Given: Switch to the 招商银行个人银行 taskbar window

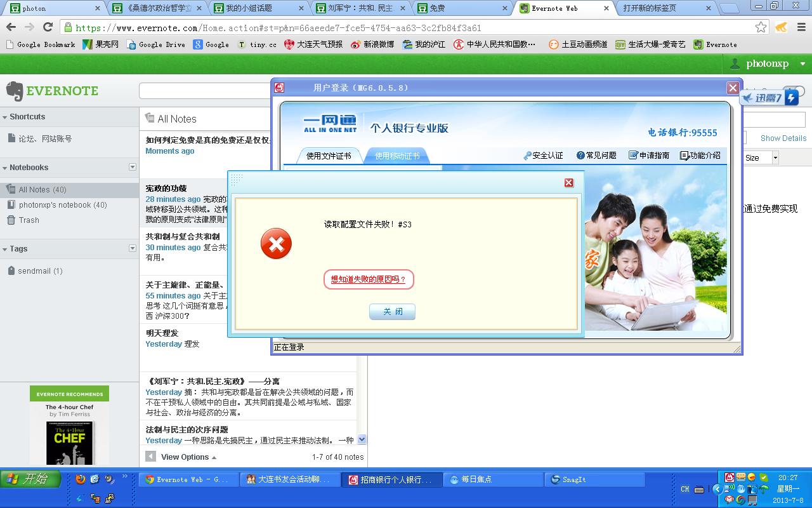Looking at the screenshot, I should point(391,480).
